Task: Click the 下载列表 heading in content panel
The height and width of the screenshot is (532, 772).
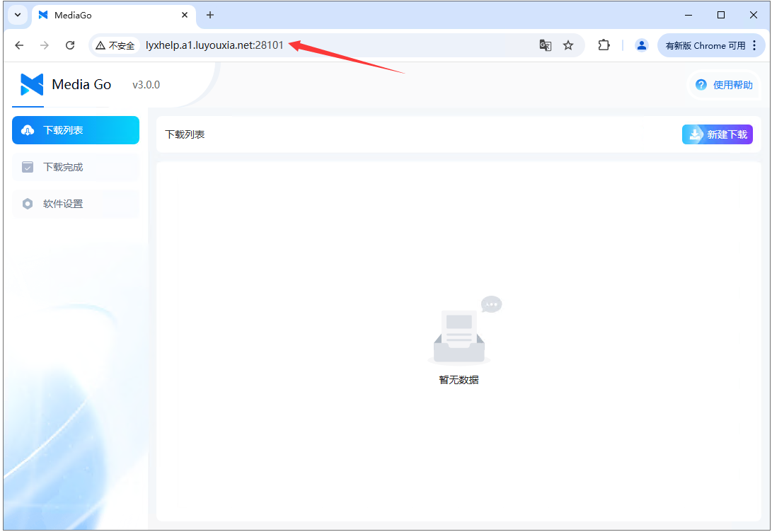Action: pos(185,134)
